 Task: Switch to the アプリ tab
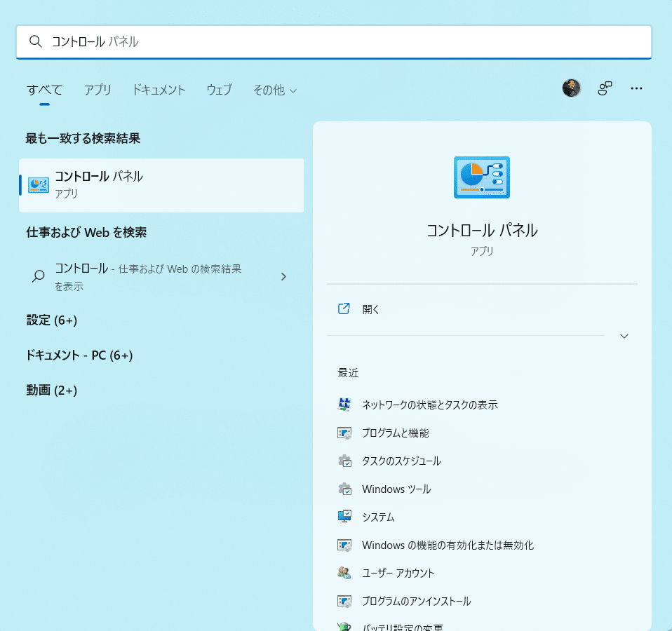(x=98, y=90)
